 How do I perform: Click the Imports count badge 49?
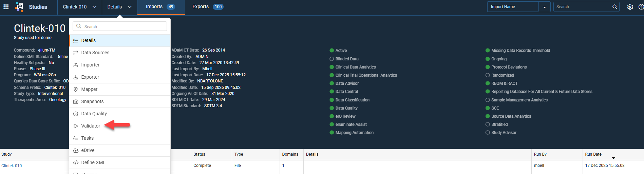coord(171,7)
